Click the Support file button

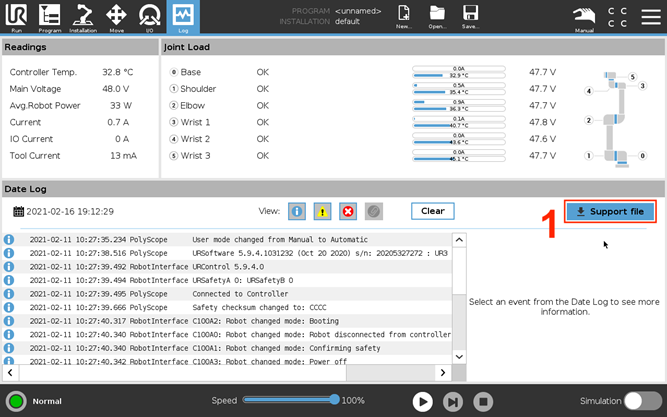point(610,212)
